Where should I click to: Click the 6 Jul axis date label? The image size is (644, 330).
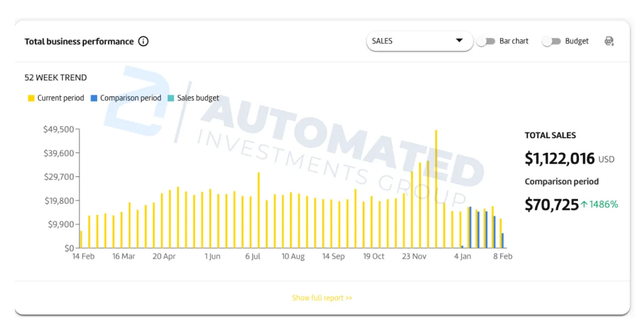253,256
